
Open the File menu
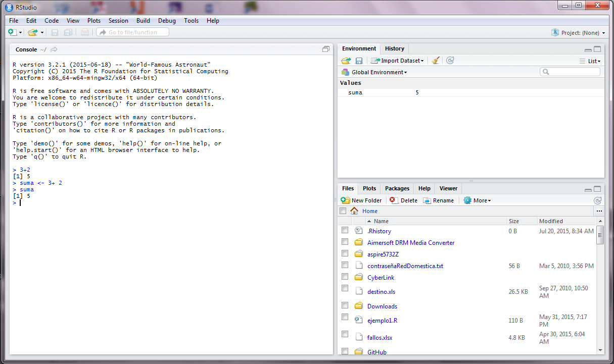[14, 21]
